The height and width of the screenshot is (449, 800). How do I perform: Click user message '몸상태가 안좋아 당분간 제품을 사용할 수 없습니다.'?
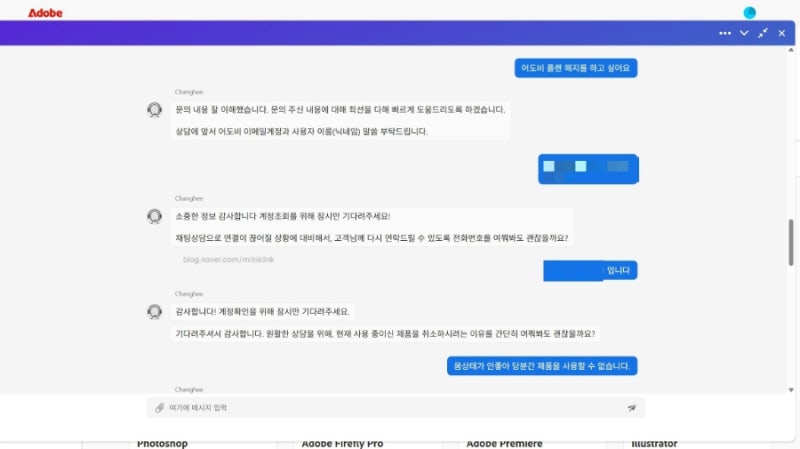[542, 366]
